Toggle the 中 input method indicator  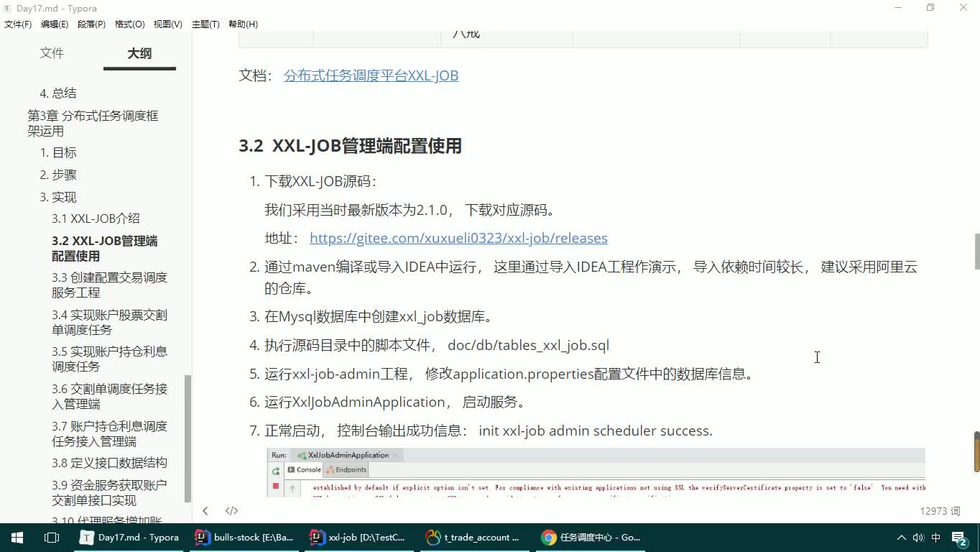coord(935,537)
